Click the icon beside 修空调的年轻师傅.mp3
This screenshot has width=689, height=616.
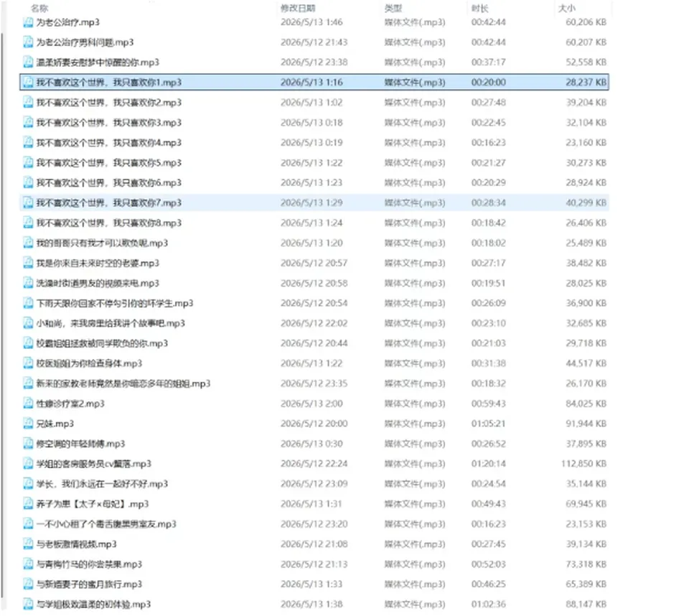click(28, 444)
